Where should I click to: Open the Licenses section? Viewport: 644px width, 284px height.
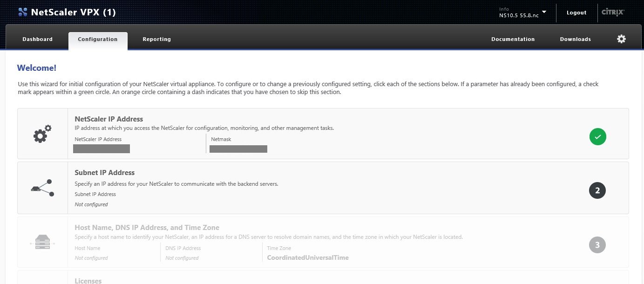[x=88, y=280]
